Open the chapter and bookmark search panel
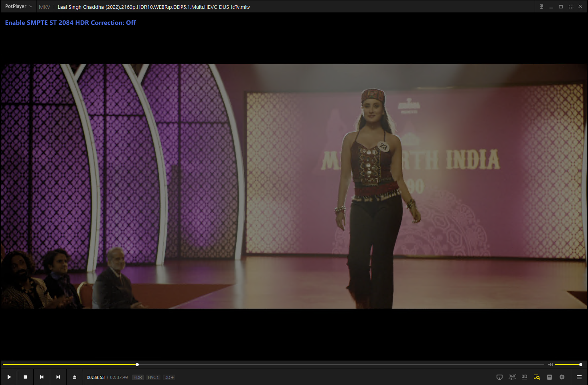Viewport: 588px width, 385px height. coord(537,377)
